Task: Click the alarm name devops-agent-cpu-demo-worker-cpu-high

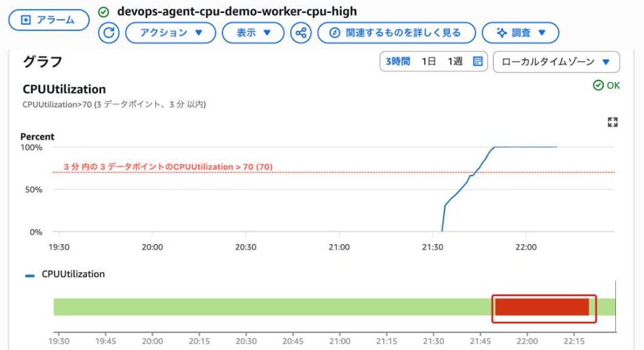Action: click(x=237, y=12)
